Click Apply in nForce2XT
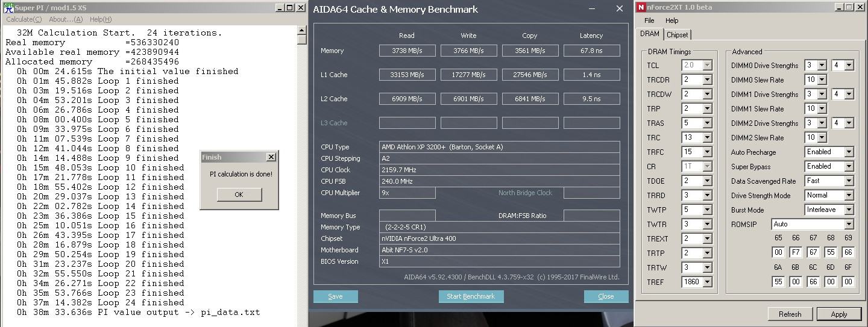This screenshot has width=868, height=327. 838,314
